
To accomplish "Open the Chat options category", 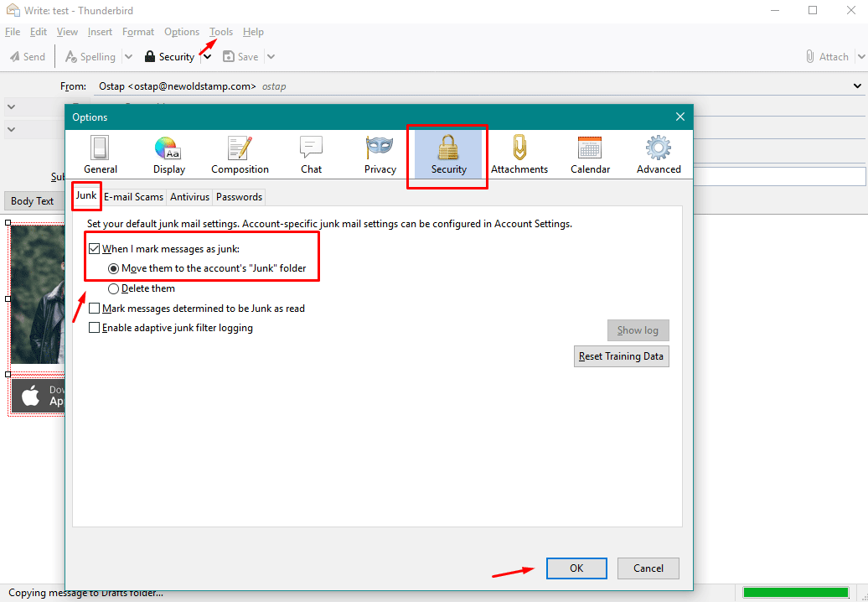I will coord(311,154).
